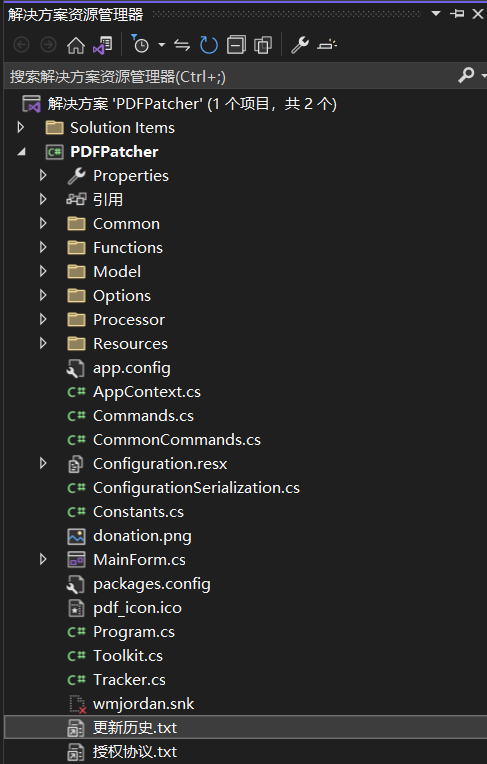Expand the Resources folder
Screen dimensions: 487x764
tap(43, 343)
